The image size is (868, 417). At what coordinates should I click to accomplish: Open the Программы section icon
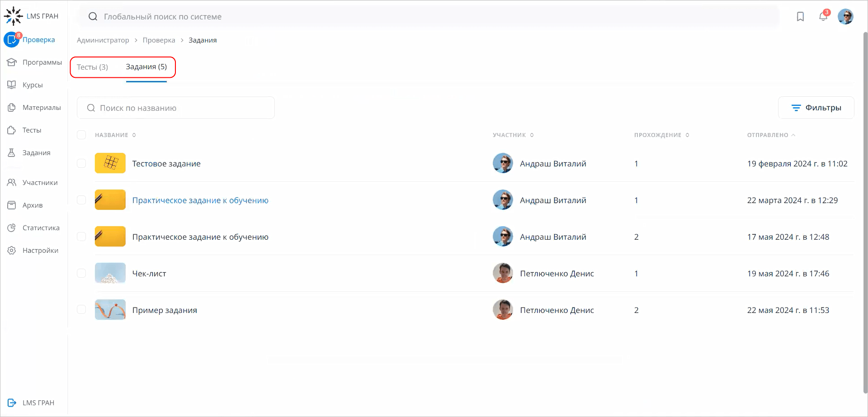[12, 62]
